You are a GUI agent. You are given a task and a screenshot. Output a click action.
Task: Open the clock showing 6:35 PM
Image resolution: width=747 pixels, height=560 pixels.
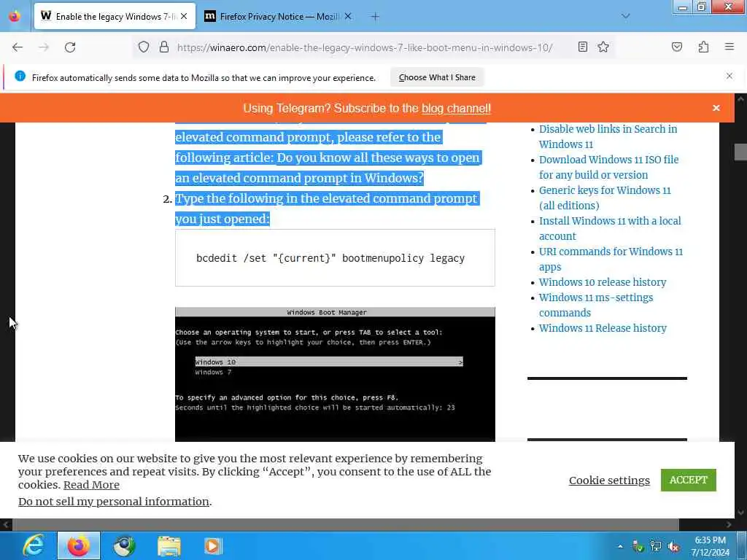click(711, 546)
